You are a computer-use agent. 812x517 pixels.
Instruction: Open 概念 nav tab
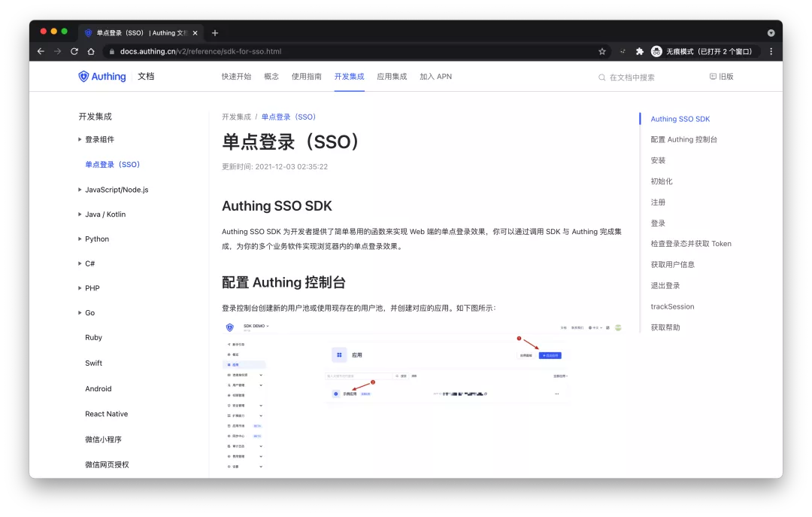[x=271, y=76]
